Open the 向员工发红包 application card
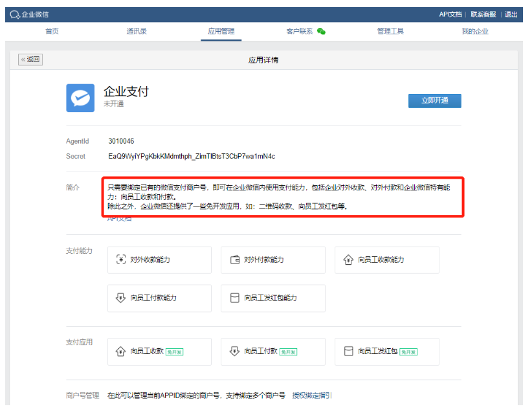This screenshot has width=532, height=413. pyautogui.click(x=387, y=352)
